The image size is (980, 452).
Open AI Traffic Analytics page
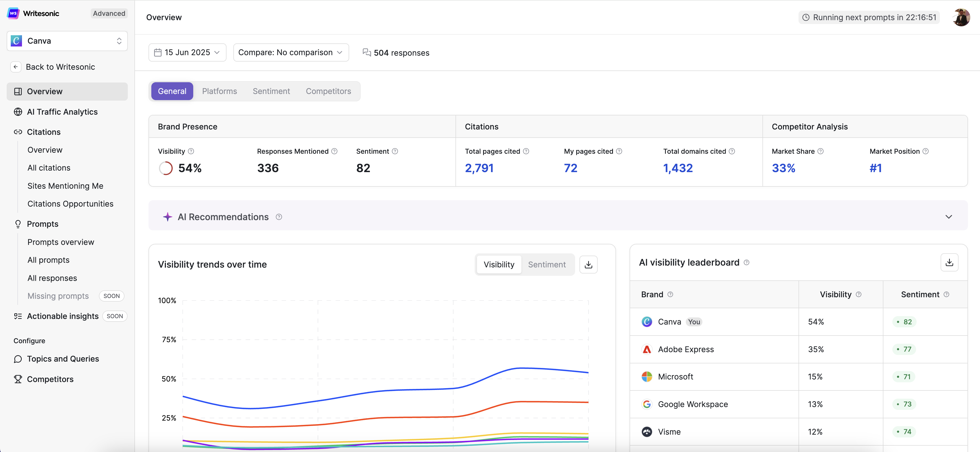click(x=62, y=112)
